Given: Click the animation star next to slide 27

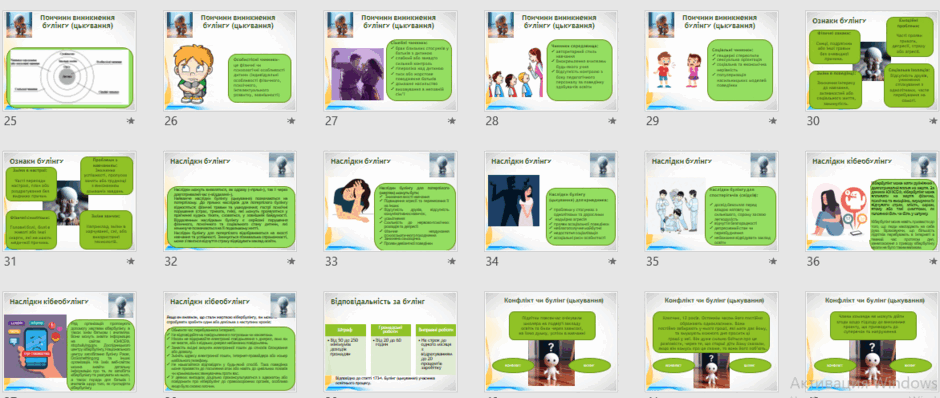Looking at the screenshot, I should click(452, 121).
